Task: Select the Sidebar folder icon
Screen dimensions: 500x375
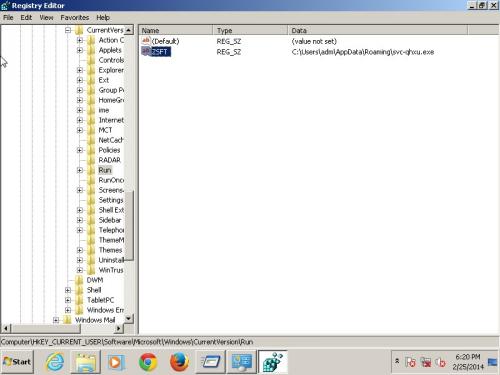Action: (x=91, y=220)
